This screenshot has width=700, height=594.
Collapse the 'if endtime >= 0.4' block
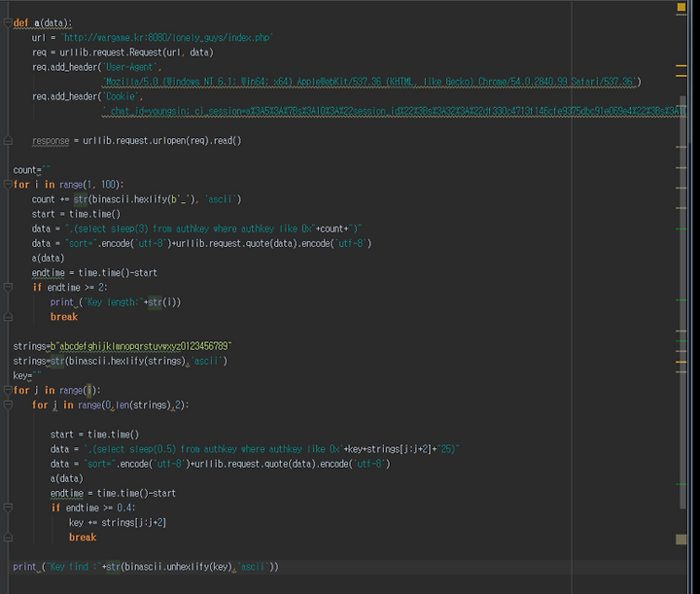8,507
